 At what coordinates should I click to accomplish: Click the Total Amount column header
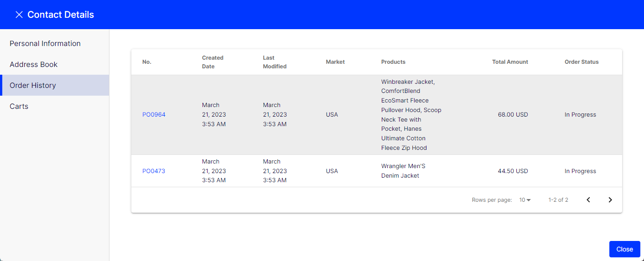510,62
